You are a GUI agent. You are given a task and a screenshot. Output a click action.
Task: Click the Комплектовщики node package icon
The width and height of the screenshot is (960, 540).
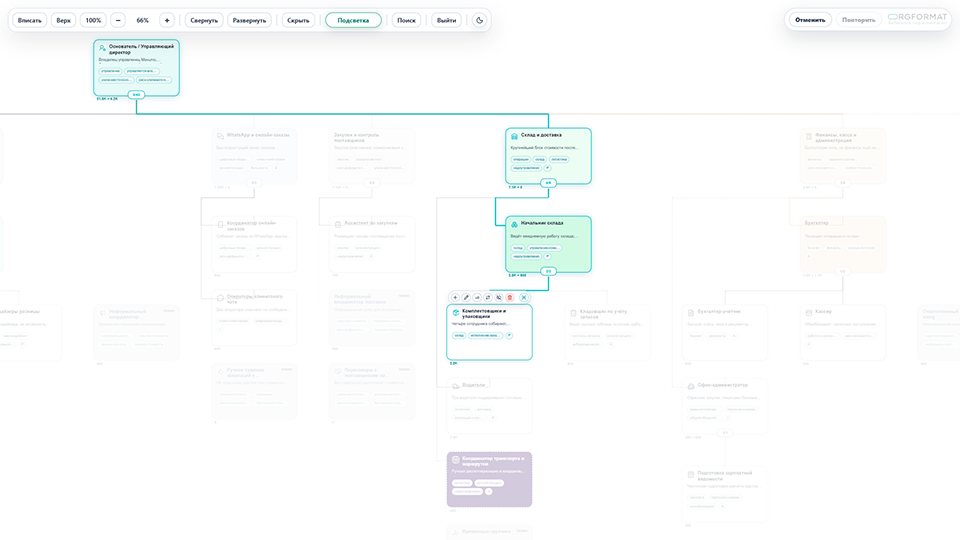(456, 312)
